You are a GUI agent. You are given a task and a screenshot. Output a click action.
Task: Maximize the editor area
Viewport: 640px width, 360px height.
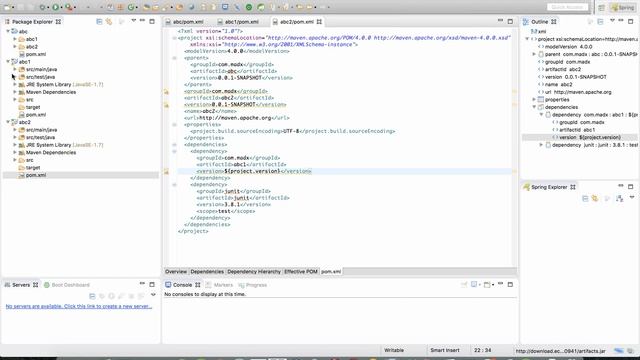(x=510, y=21)
